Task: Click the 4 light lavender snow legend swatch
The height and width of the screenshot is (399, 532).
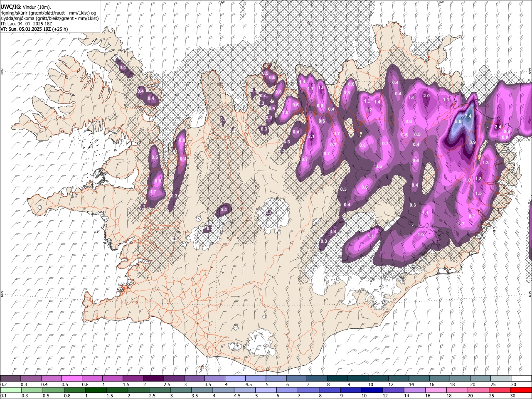Action: (235, 379)
